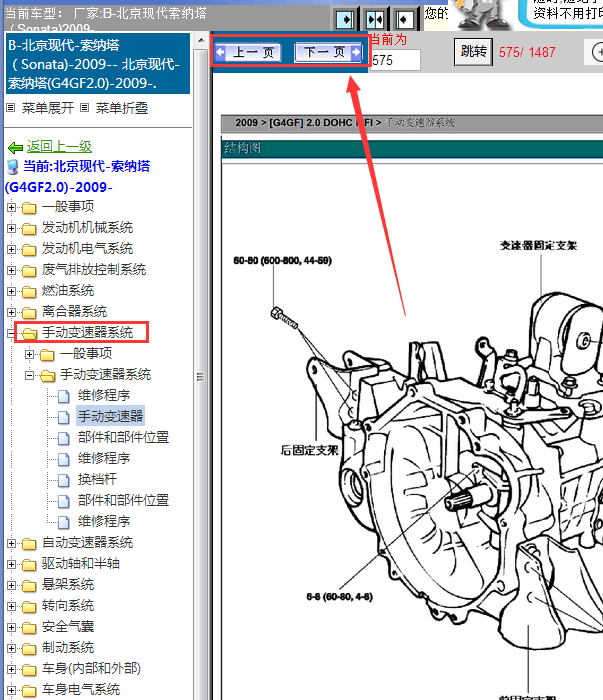Screen dimensions: 603x700
Task: Click the document icon beside 换档杆
Action: point(64,480)
